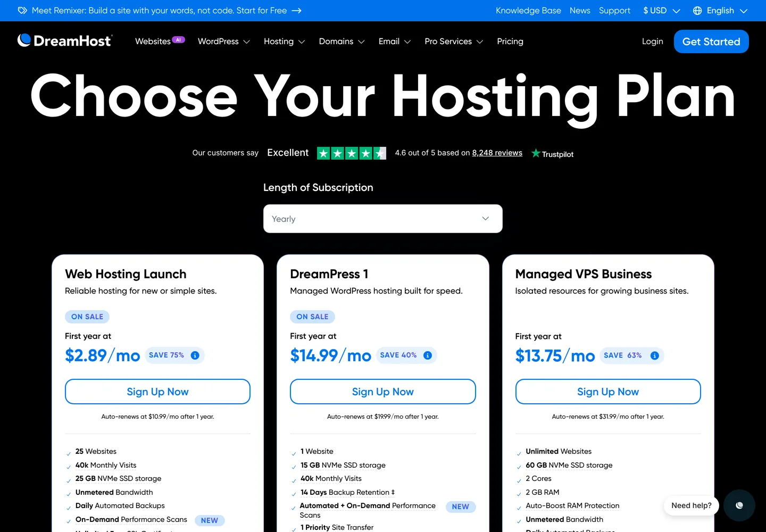Click the "Unmetered Bandwidth" feature in Web Hosting Launch
This screenshot has height=532, width=766.
click(114, 492)
